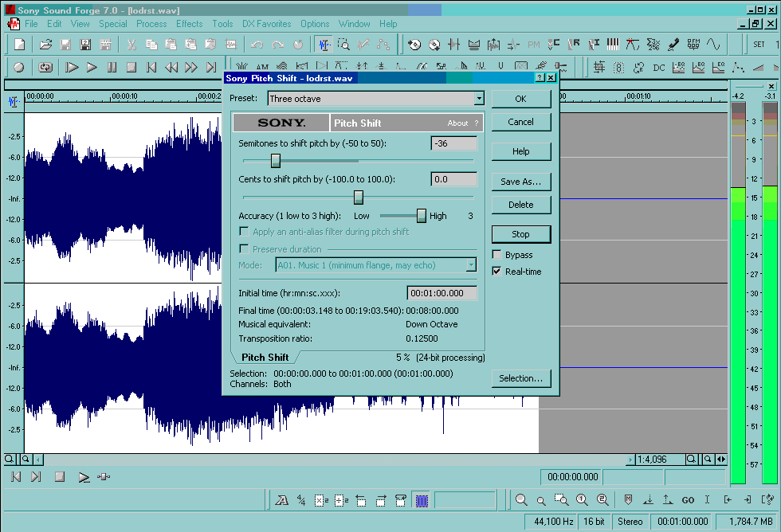781x532 pixels.
Task: Click the Cancel button
Action: (x=521, y=122)
